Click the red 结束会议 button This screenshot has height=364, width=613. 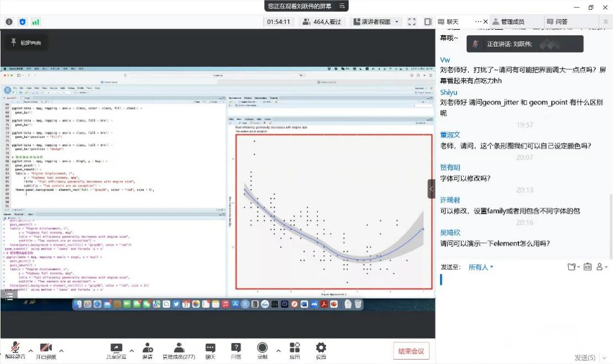click(x=411, y=351)
